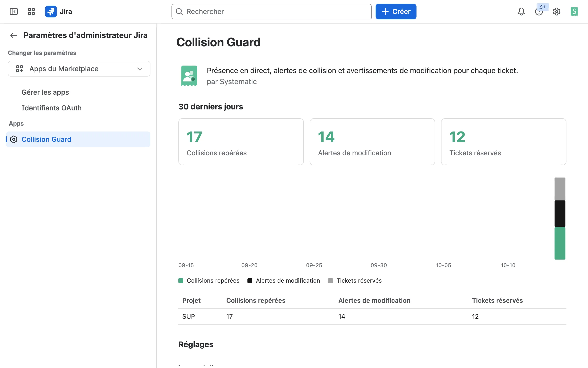Click the Créer button
588x368 pixels.
click(396, 12)
